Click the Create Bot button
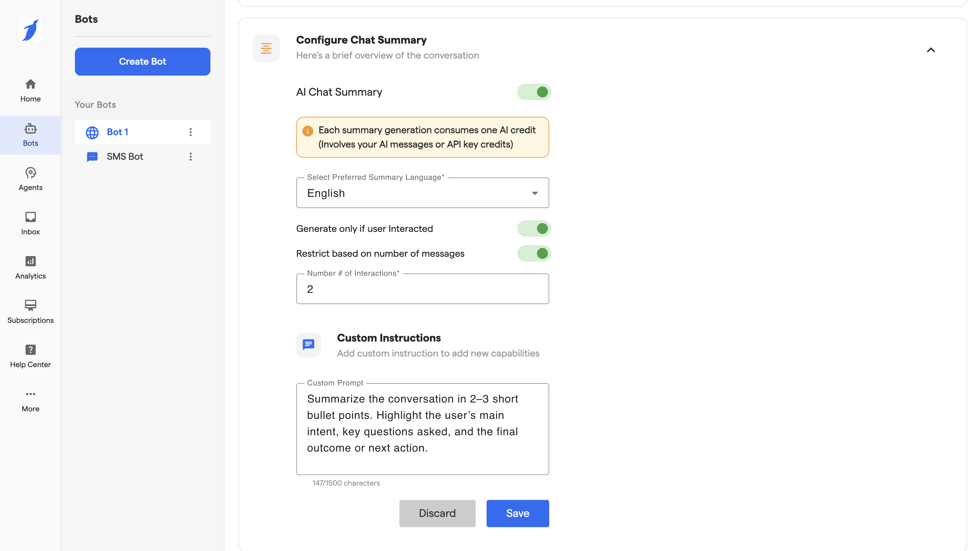The width and height of the screenshot is (980, 551). click(x=142, y=62)
